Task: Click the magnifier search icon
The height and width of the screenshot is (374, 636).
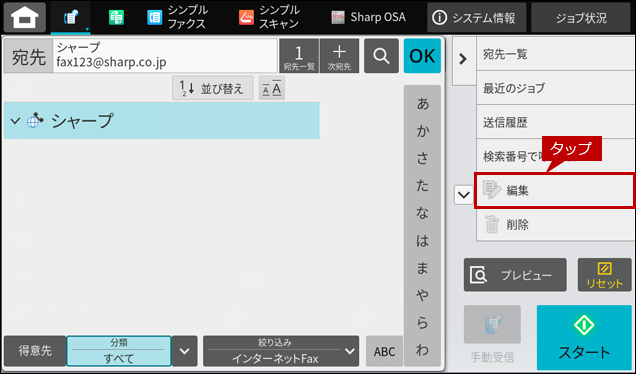Action: [381, 56]
